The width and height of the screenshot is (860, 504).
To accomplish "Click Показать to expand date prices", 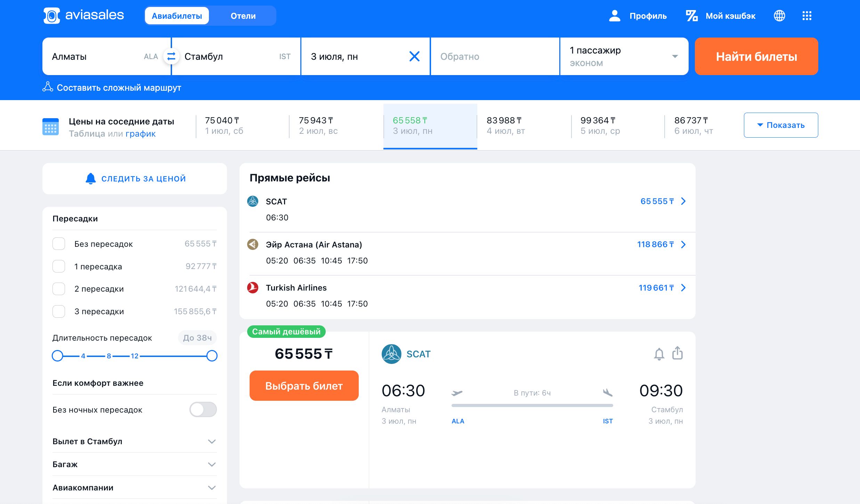I will click(781, 125).
